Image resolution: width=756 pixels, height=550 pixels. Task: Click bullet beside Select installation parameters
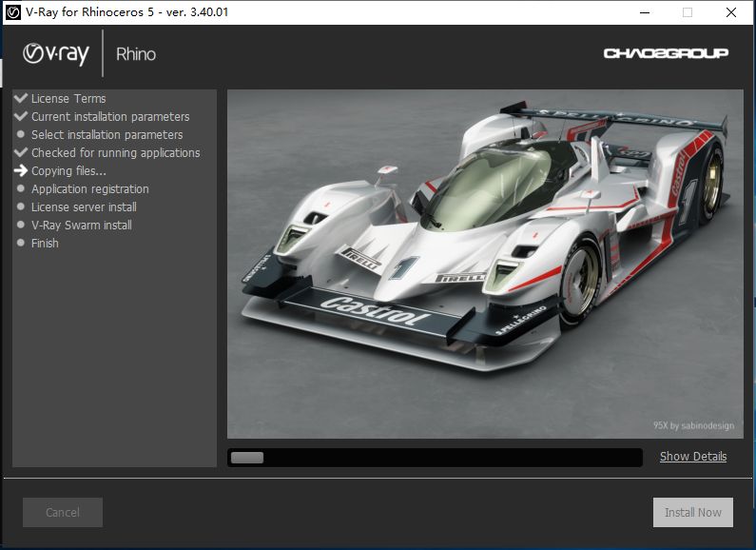click(20, 134)
